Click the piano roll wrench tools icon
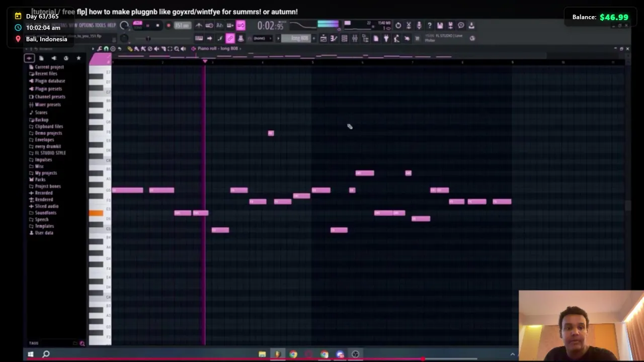 100,49
